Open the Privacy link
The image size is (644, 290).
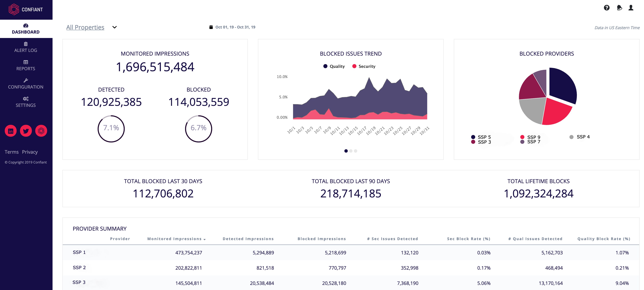click(x=30, y=152)
